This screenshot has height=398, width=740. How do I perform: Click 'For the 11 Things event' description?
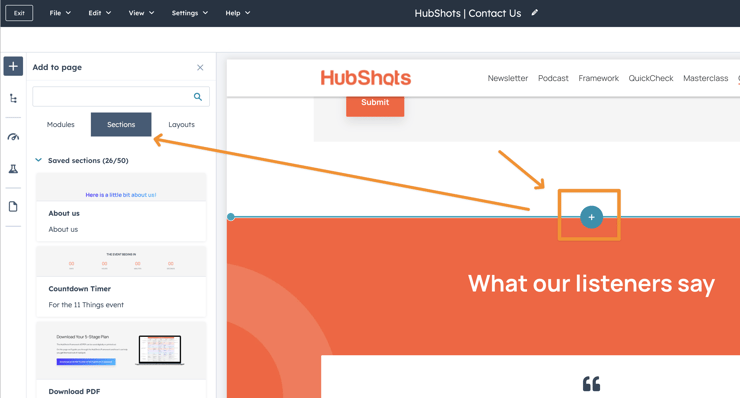coord(86,305)
